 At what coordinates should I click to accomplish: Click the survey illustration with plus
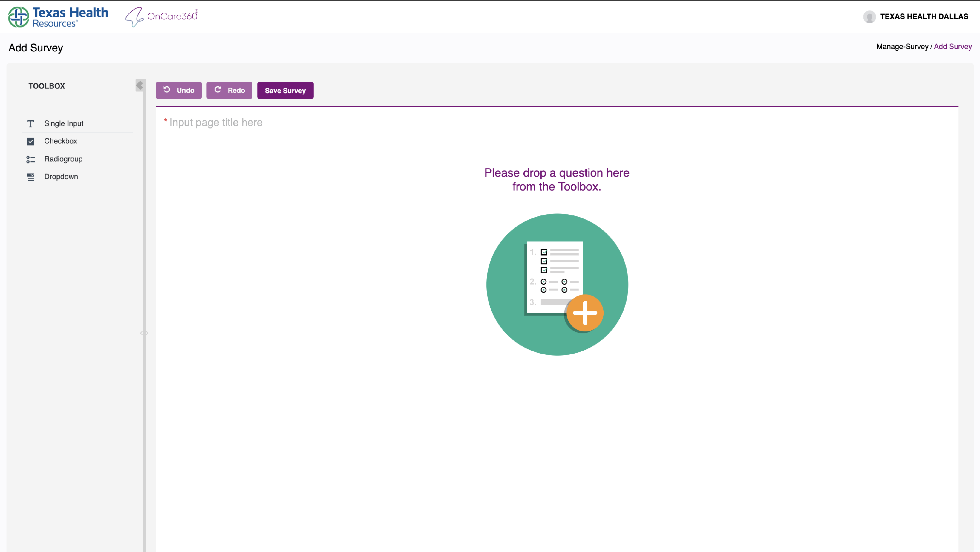(557, 284)
